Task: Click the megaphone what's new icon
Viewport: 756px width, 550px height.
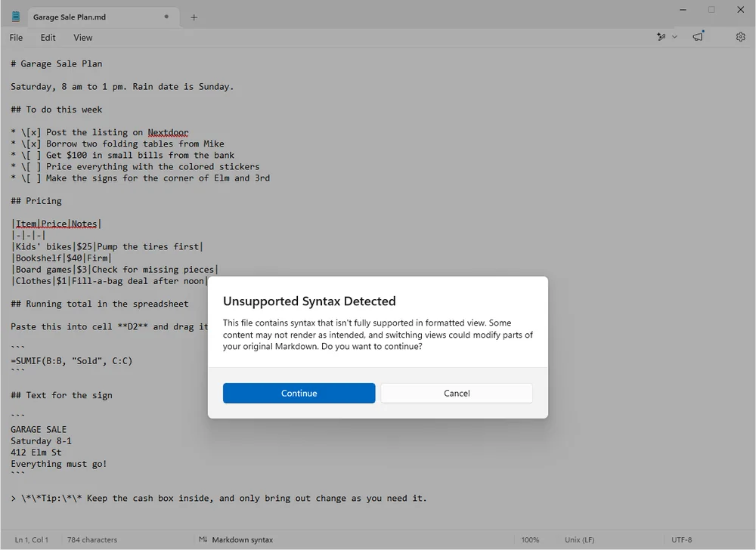Action: (698, 36)
